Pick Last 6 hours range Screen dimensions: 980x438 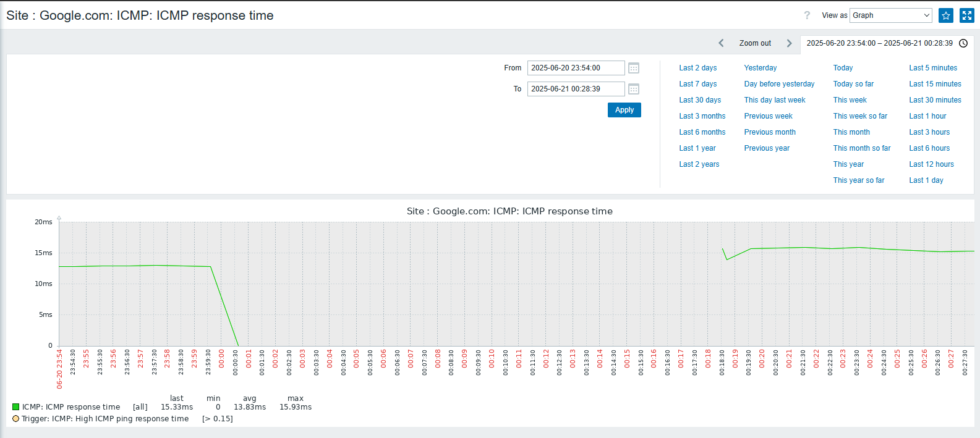929,148
